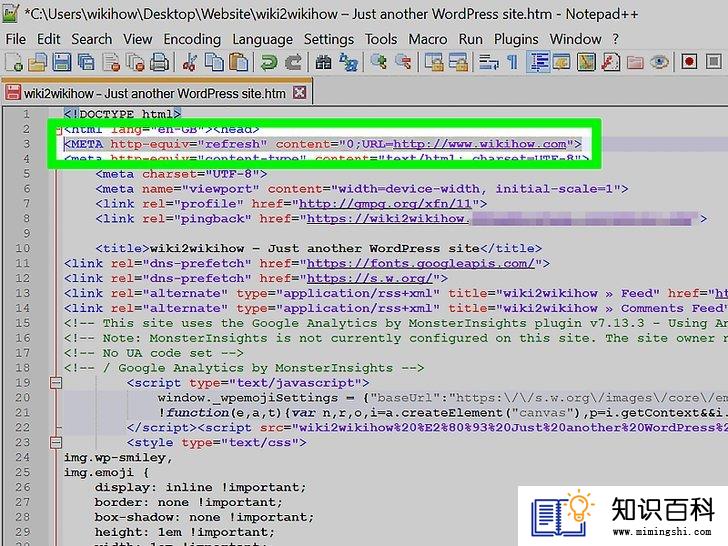Open the Plugins menu
The width and height of the screenshot is (728, 546).
pos(516,39)
